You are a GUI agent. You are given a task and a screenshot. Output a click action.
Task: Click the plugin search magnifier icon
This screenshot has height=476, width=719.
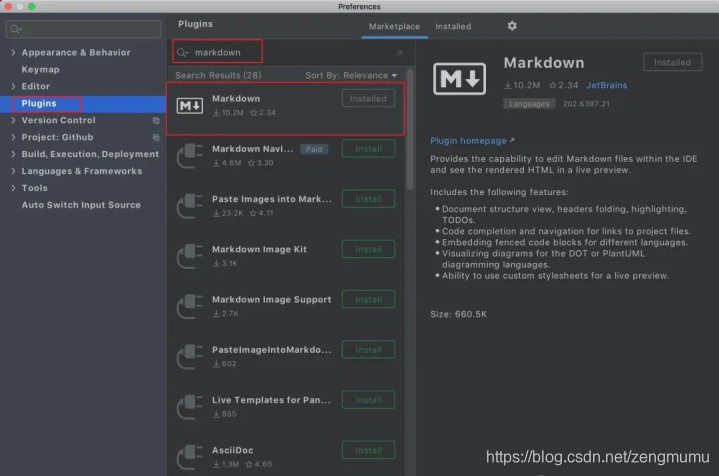click(183, 52)
